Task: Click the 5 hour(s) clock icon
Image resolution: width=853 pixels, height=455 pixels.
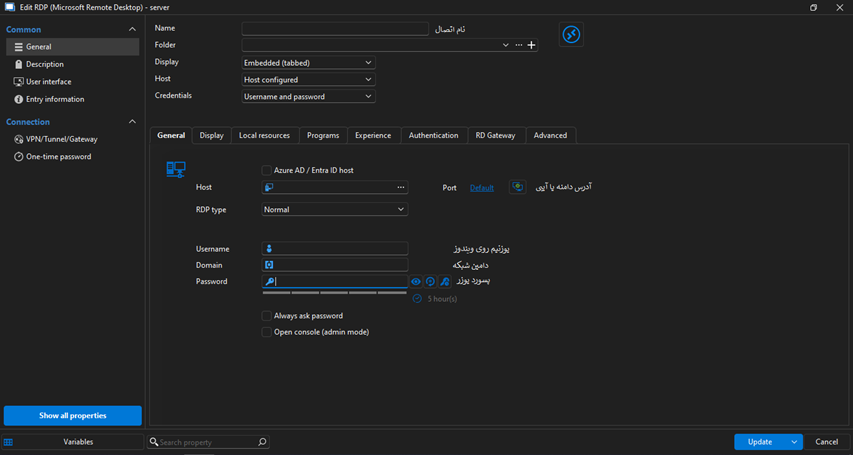Action: tap(417, 299)
